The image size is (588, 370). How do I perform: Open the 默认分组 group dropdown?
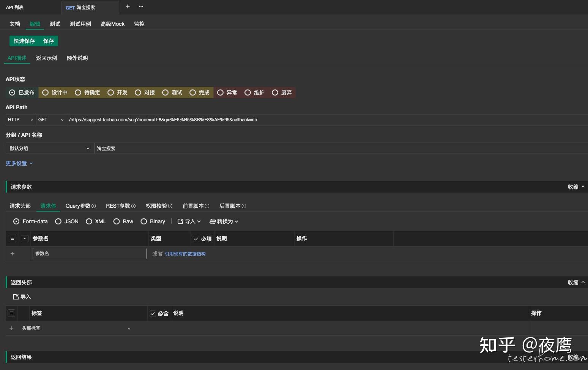(x=49, y=149)
